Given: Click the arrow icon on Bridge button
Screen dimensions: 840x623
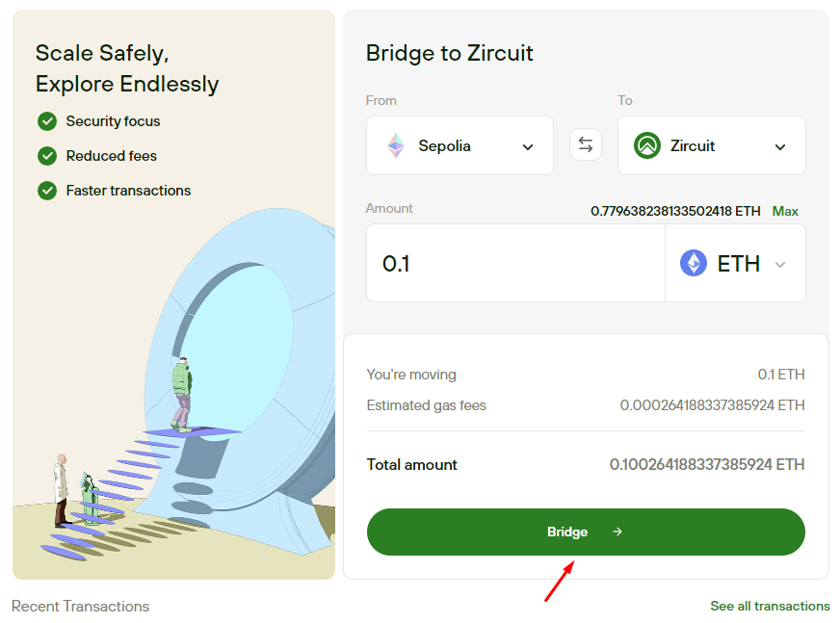Looking at the screenshot, I should [x=617, y=532].
